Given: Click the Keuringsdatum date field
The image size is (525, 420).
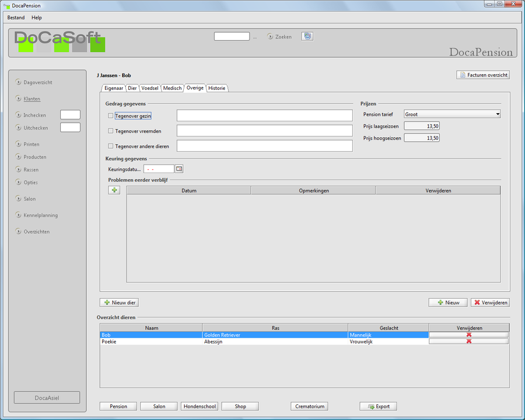Looking at the screenshot, I should click(159, 169).
